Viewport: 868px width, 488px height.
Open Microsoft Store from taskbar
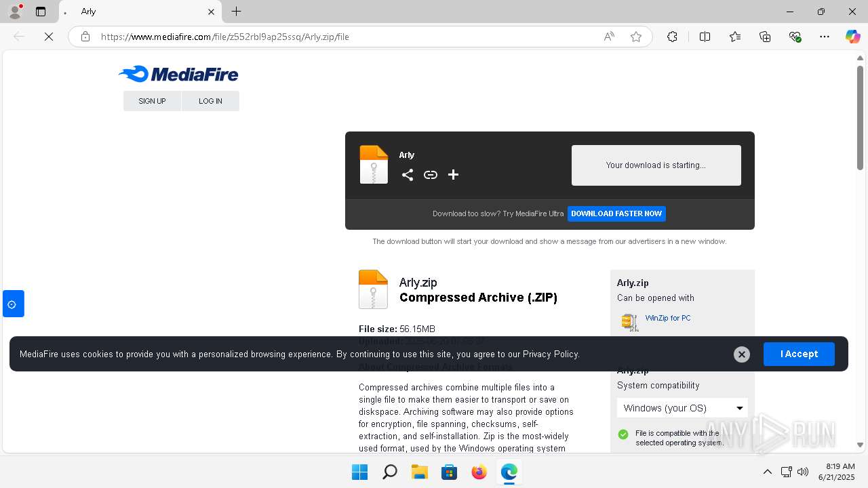point(449,472)
